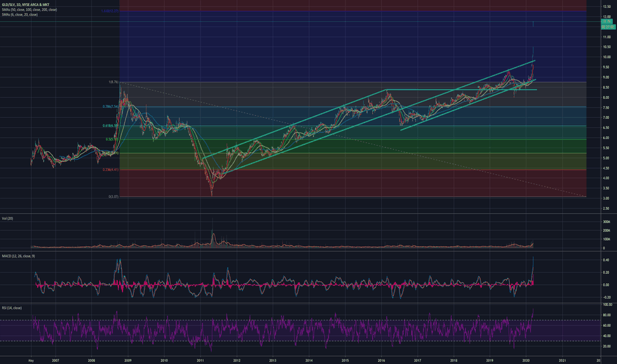Click the 0(3.07) Fibonacci level label

[114, 197]
